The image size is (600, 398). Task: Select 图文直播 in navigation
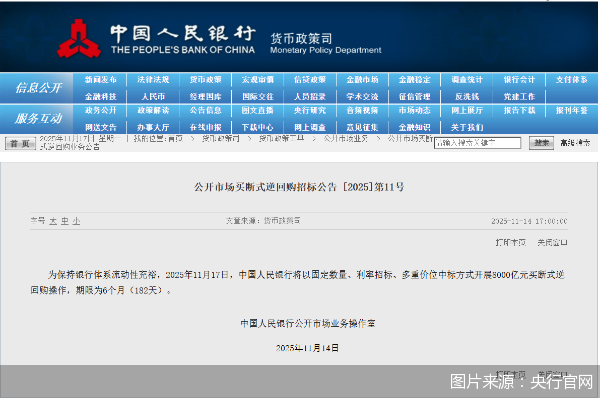click(x=258, y=110)
